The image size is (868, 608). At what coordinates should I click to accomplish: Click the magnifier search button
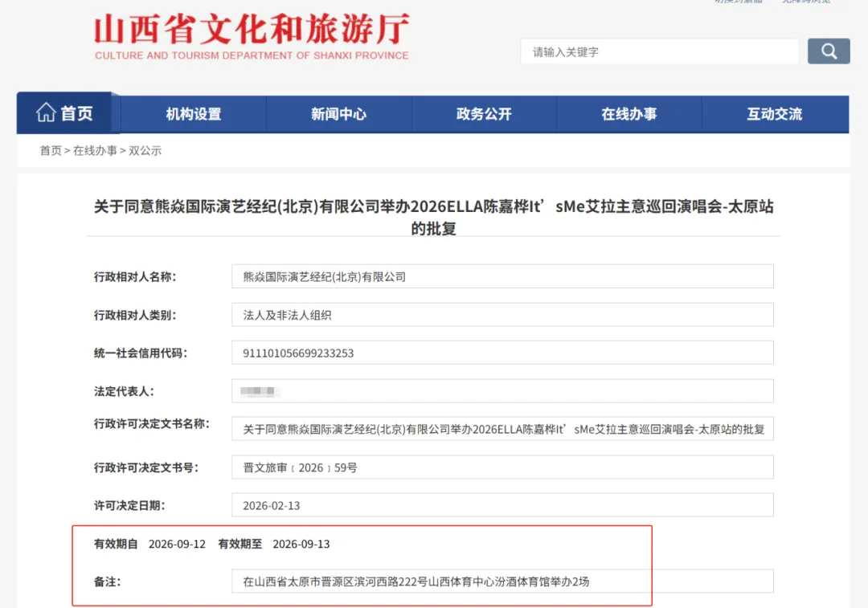828,51
